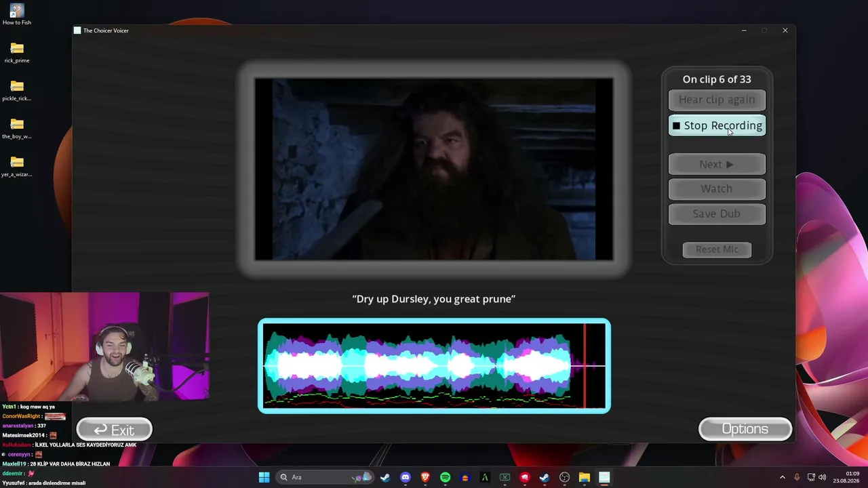Click the recording waveform display
Image resolution: width=868 pixels, height=488 pixels.
tap(434, 366)
